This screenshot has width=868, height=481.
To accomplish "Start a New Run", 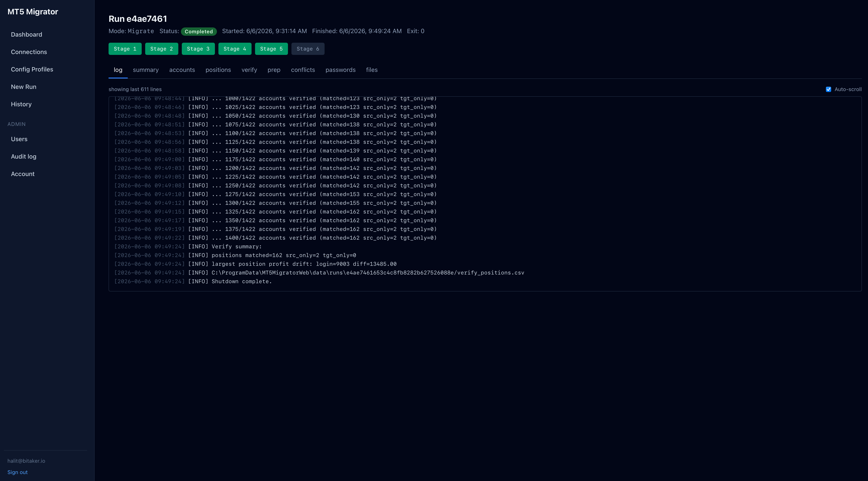I will (x=24, y=86).
